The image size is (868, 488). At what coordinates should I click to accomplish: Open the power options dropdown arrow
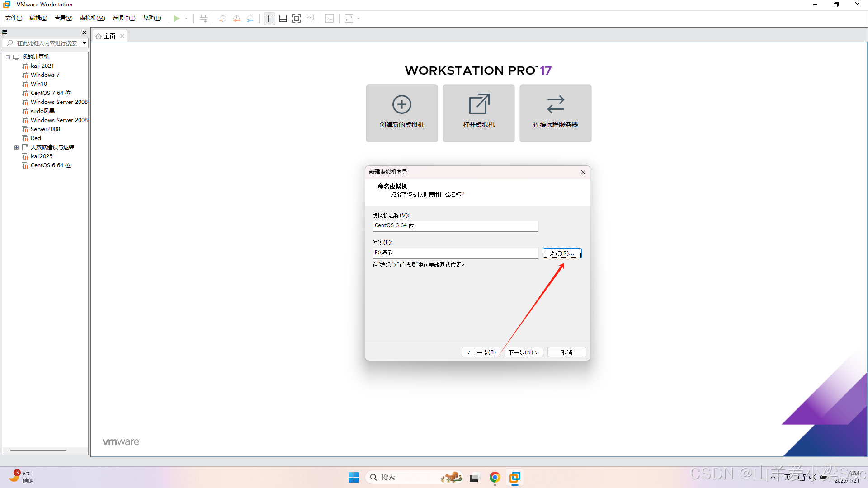[x=186, y=19]
